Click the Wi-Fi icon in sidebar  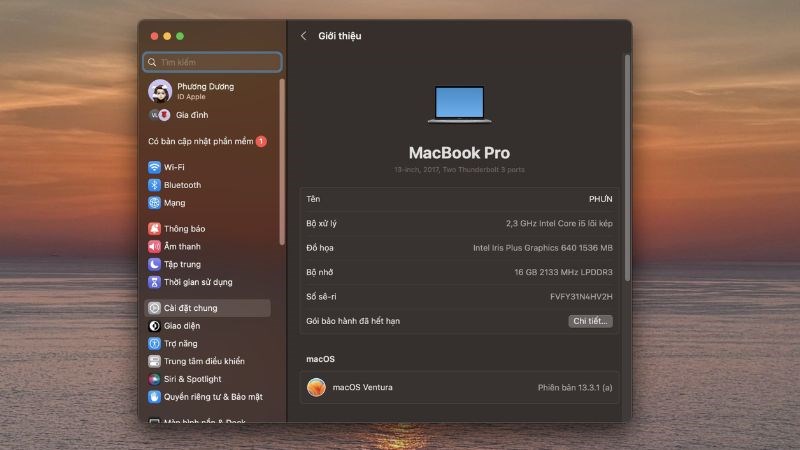click(154, 167)
